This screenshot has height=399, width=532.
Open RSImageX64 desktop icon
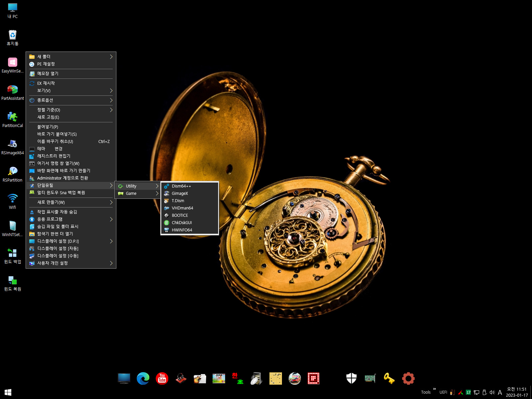13,147
